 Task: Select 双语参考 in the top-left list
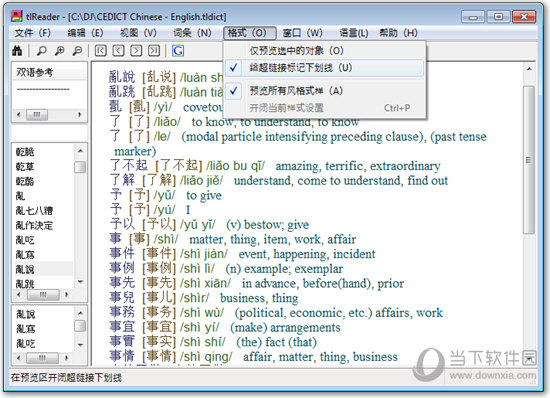pos(35,72)
